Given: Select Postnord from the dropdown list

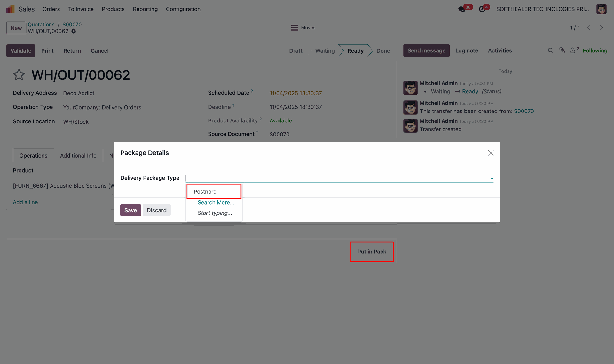Looking at the screenshot, I should 205,191.
